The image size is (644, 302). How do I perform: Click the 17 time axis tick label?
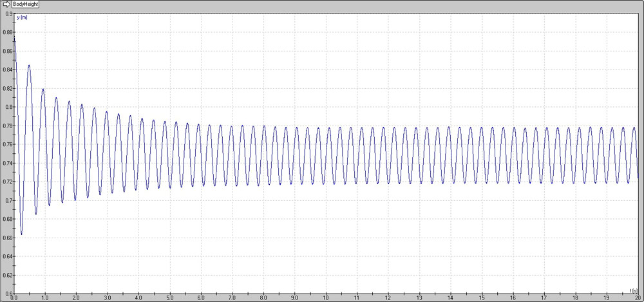[x=544, y=297]
